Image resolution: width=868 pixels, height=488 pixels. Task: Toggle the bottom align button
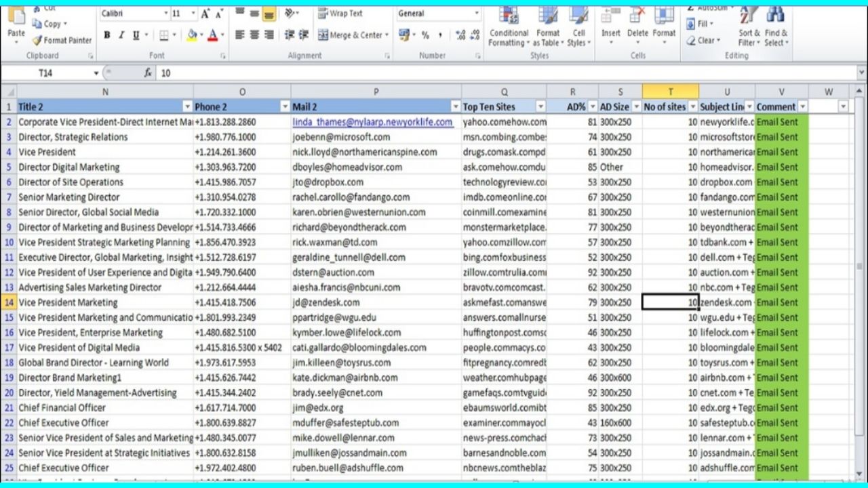coord(269,14)
